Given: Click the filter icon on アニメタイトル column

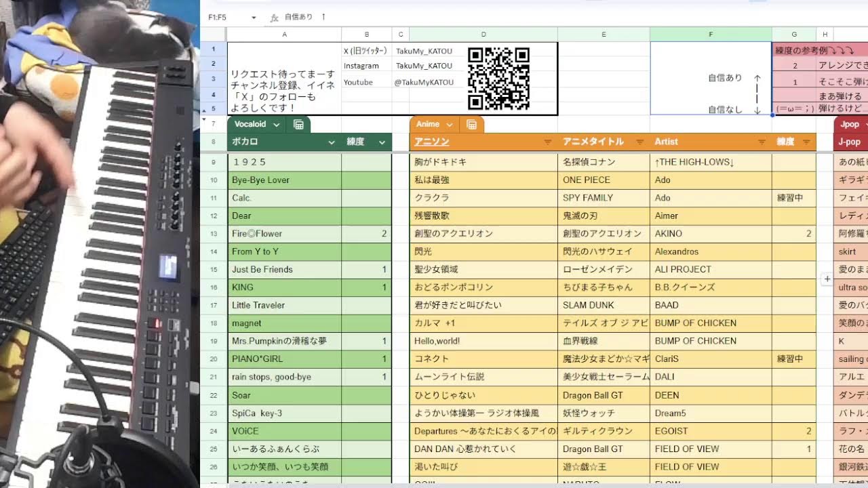Looking at the screenshot, I should point(639,142).
